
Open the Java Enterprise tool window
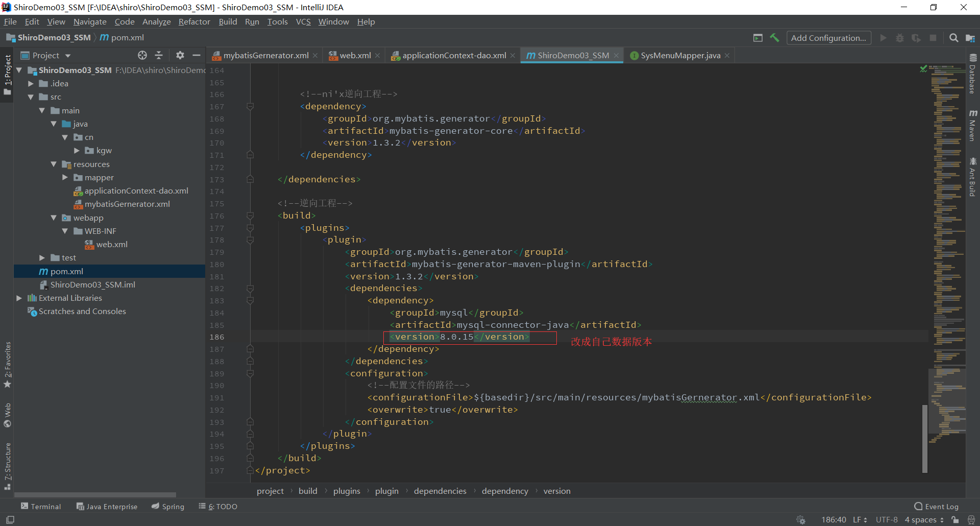pyautogui.click(x=107, y=507)
